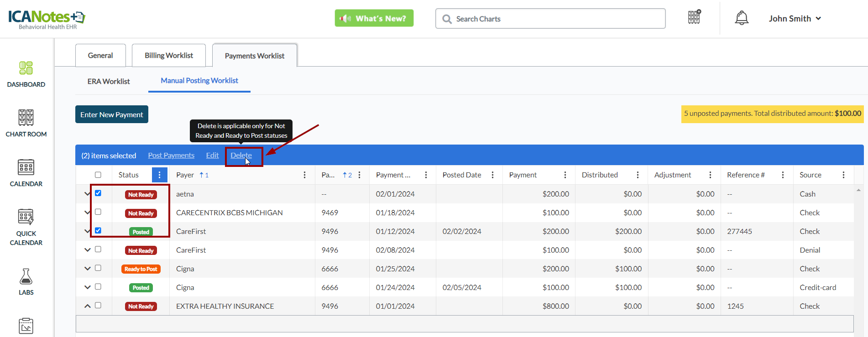Click the $800.00 payment amount
Screen dimensions: 868x337
click(x=556, y=306)
